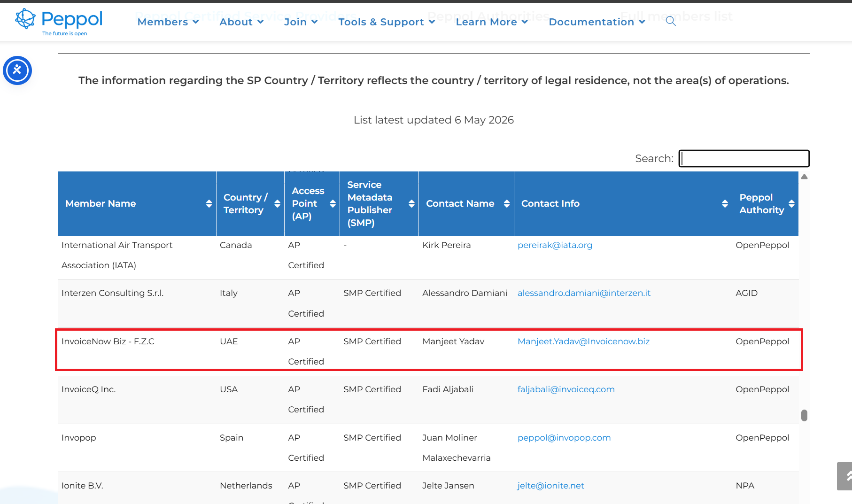Sort table by Country / Territory column
Image resolution: width=852 pixels, height=504 pixels.
coord(250,203)
